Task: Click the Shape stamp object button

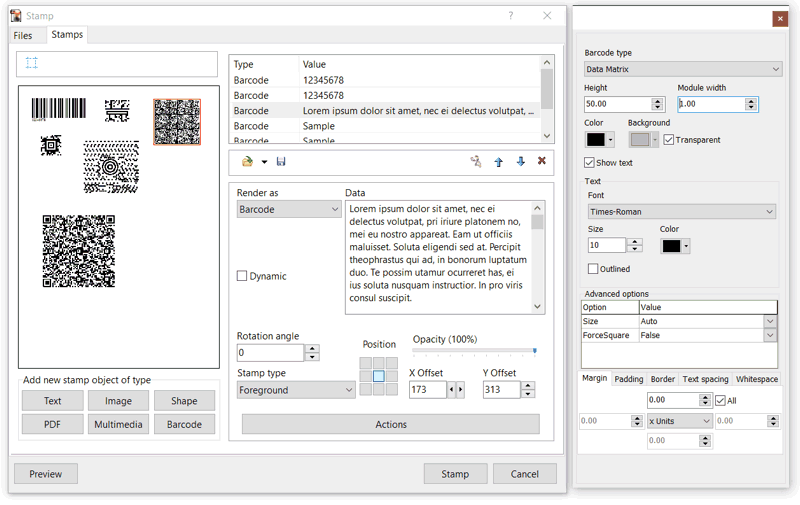Action: [184, 401]
